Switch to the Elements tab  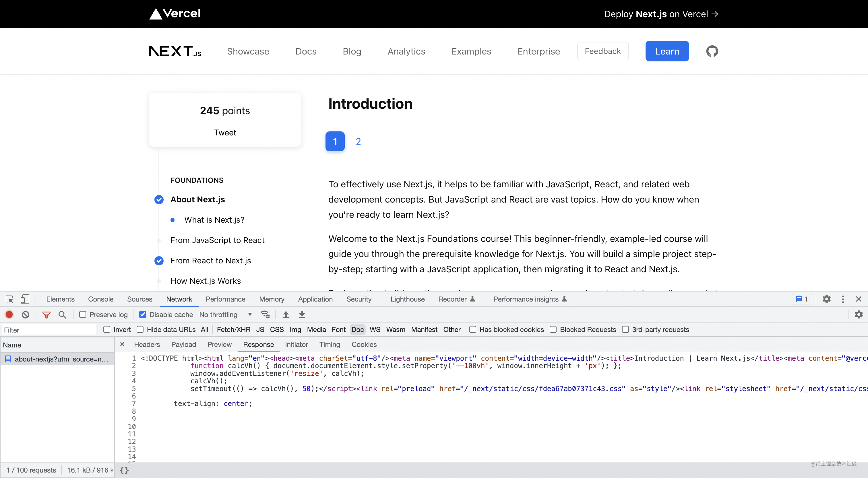60,299
